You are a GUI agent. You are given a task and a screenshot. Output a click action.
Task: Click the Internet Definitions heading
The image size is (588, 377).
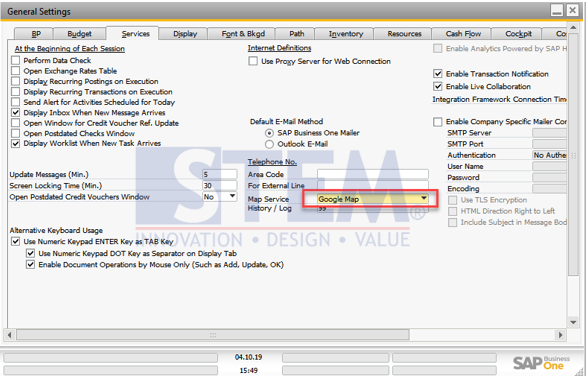(279, 48)
